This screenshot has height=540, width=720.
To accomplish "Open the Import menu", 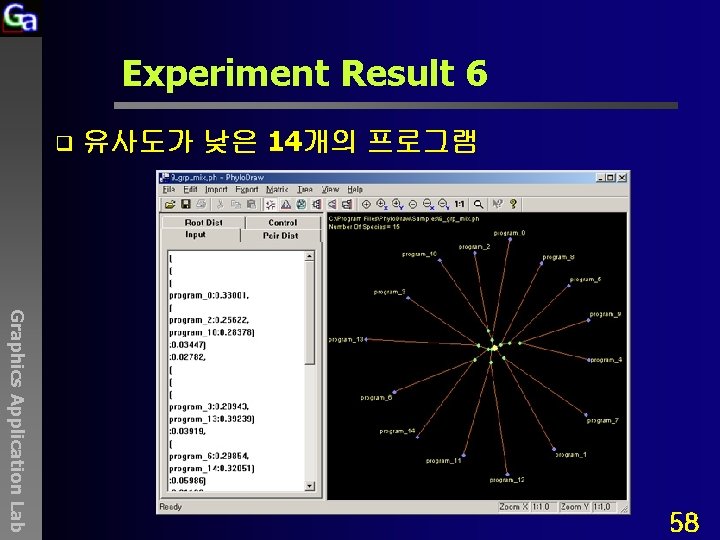I will coord(216,190).
